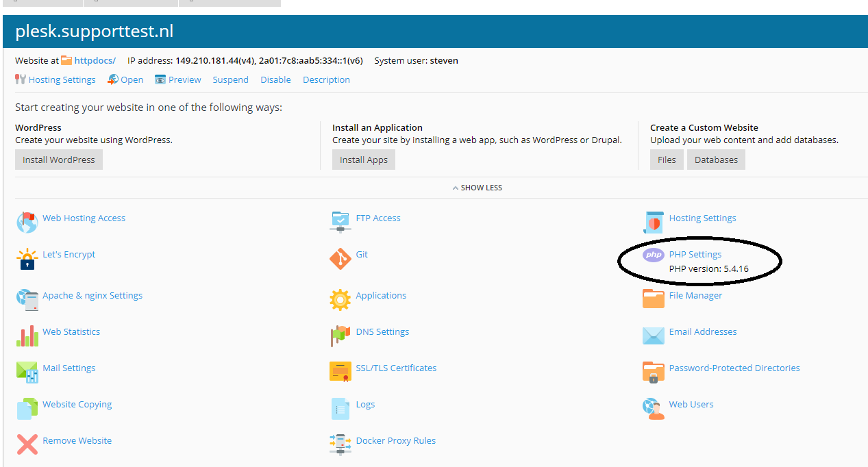Open the PHP Settings link
Viewport: 868px width, 467px height.
[x=695, y=254]
